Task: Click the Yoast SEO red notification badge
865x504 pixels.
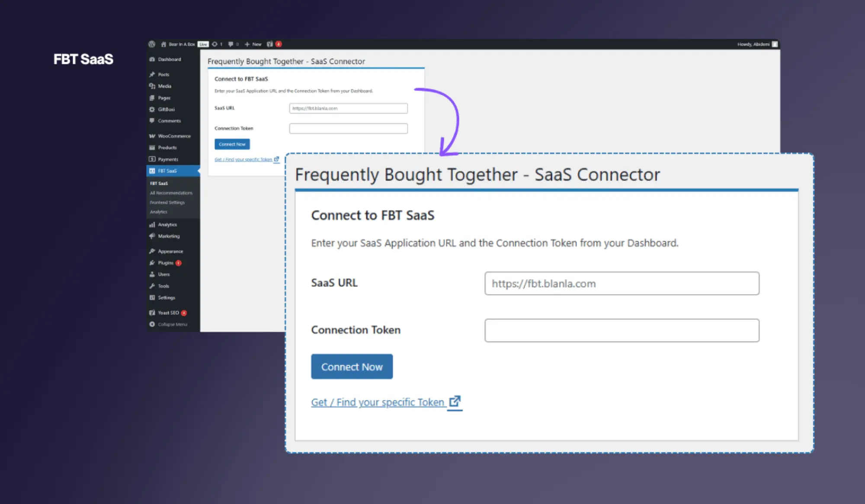Action: click(x=183, y=313)
